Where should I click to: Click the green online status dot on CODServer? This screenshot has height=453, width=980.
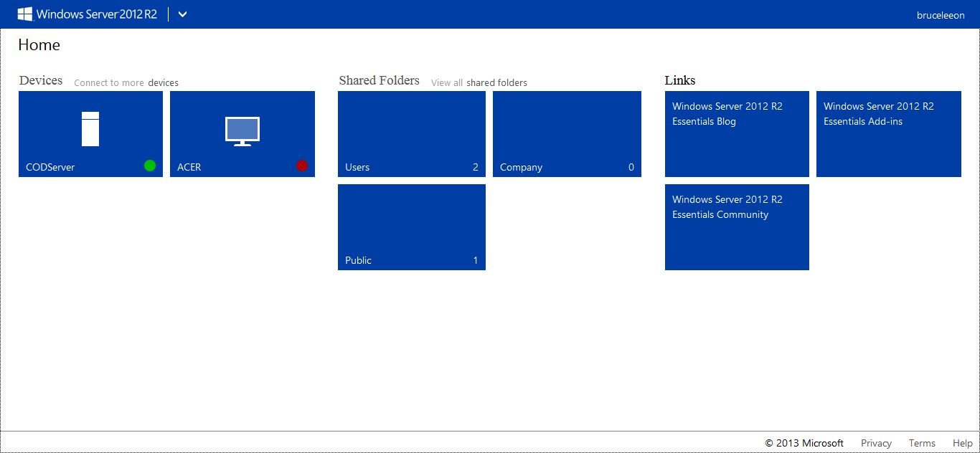click(150, 166)
